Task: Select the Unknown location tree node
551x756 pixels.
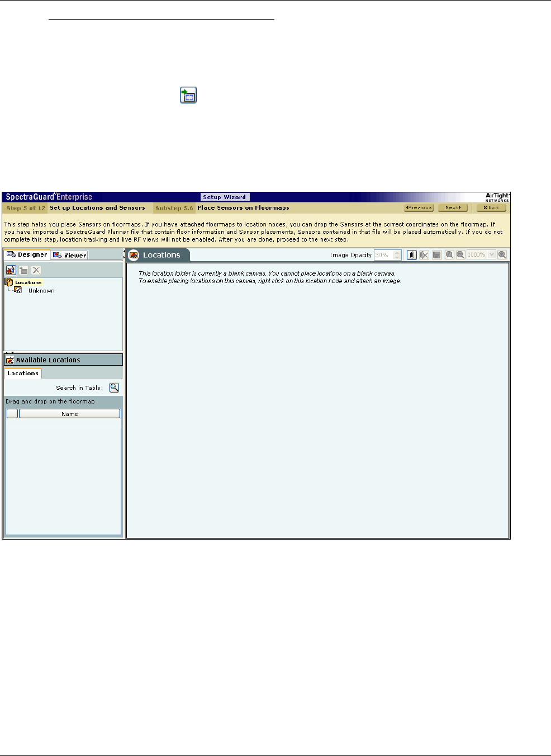Action: coord(41,291)
